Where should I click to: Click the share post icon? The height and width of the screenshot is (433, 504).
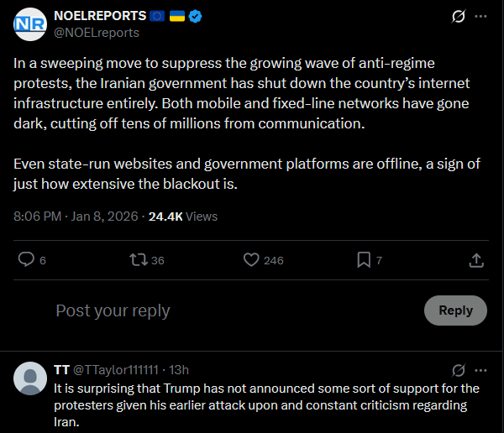tap(475, 260)
